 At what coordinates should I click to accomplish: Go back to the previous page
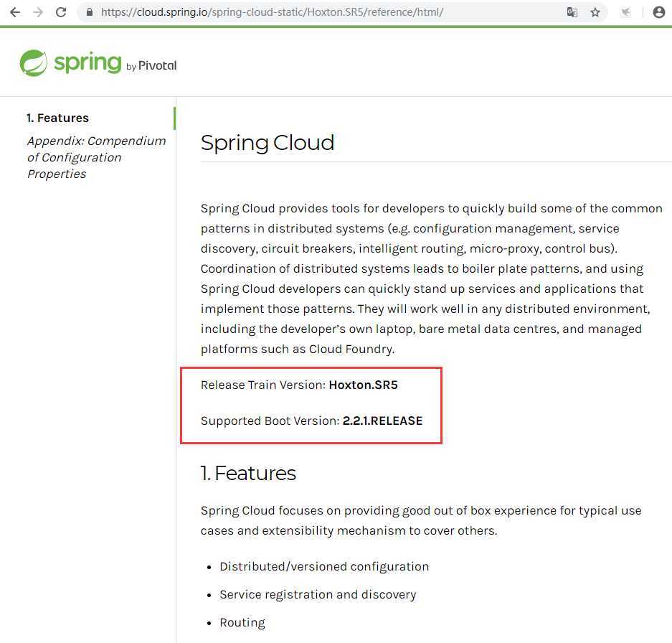pyautogui.click(x=15, y=12)
